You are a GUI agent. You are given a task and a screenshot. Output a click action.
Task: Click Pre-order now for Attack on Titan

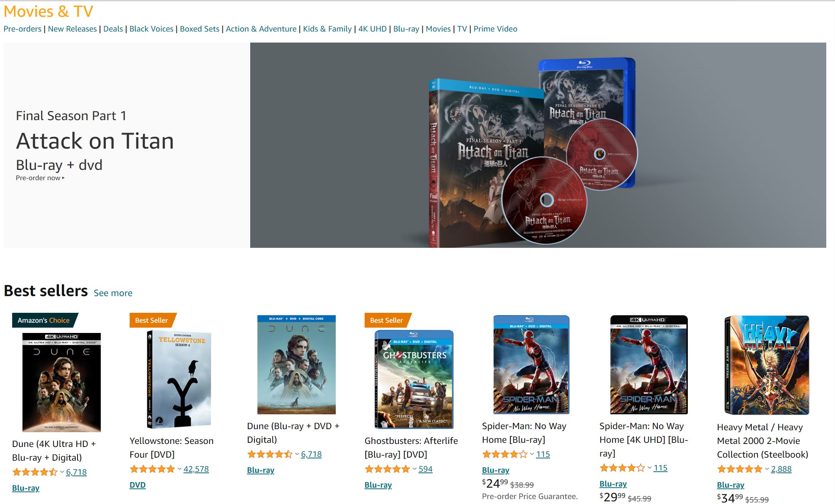pyautogui.click(x=40, y=178)
